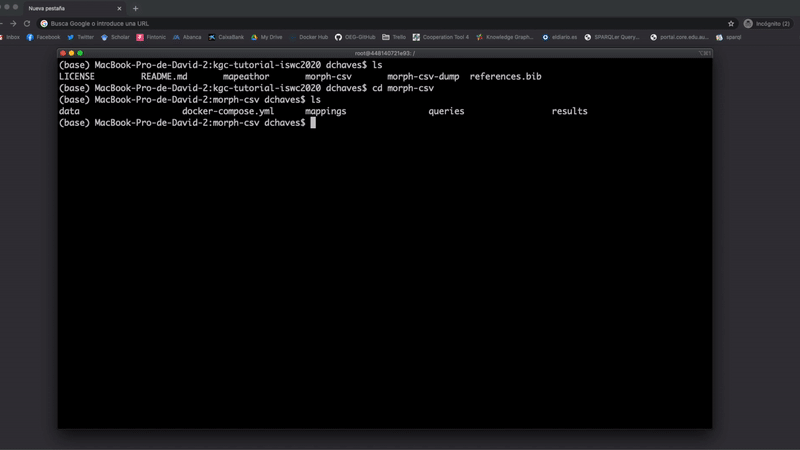Click morph-csv-dump in the terminal listing
The width and height of the screenshot is (800, 450).
[423, 77]
